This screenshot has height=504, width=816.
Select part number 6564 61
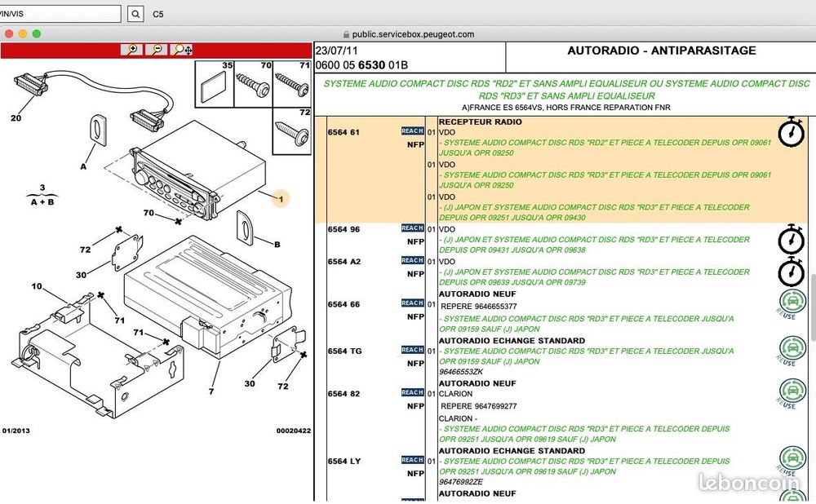344,132
